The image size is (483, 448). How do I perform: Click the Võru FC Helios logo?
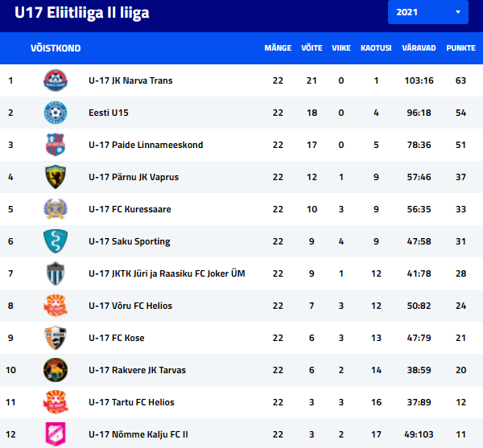tap(56, 306)
